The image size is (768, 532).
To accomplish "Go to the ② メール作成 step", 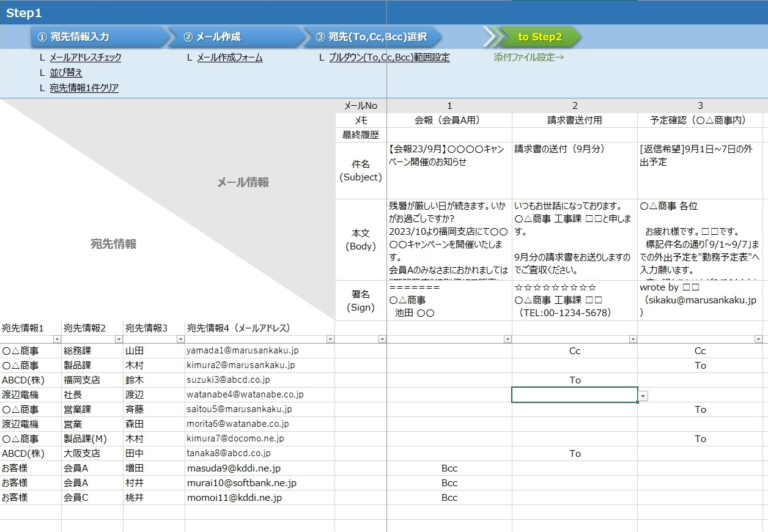I will point(235,37).
